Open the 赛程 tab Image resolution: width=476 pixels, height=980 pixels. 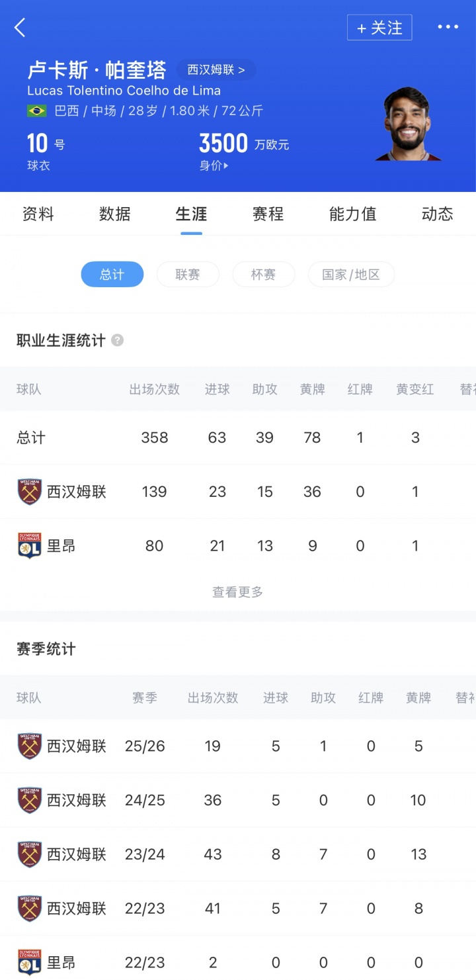[268, 214]
